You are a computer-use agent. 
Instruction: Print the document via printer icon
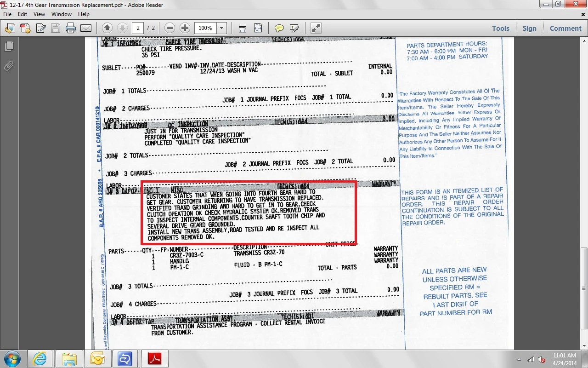71,28
